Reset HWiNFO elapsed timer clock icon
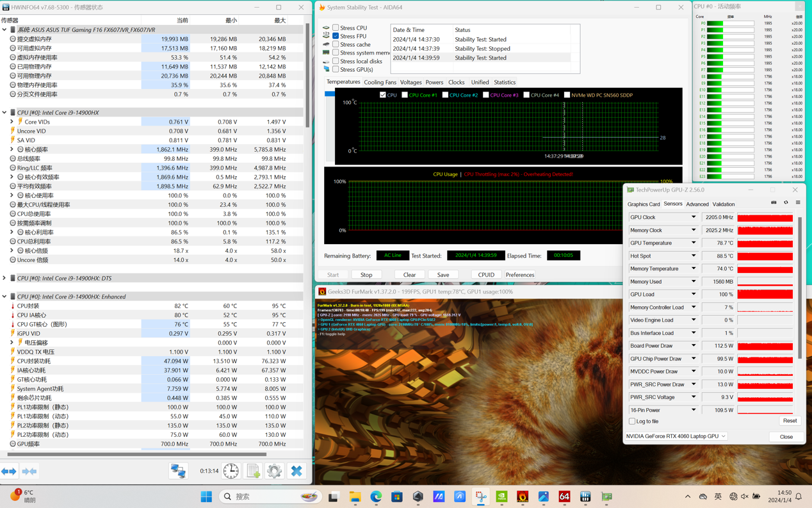The width and height of the screenshot is (812, 508). [231, 471]
